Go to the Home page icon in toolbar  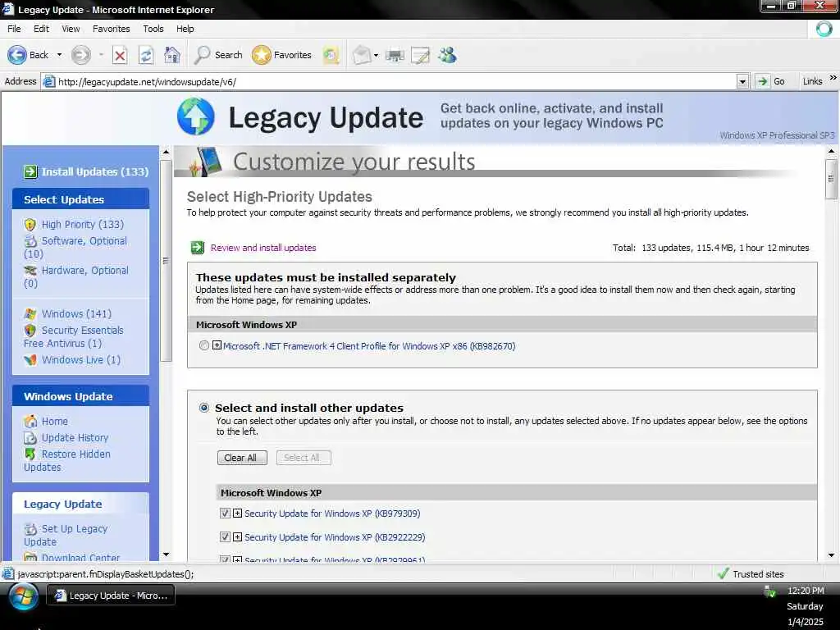[x=172, y=55]
